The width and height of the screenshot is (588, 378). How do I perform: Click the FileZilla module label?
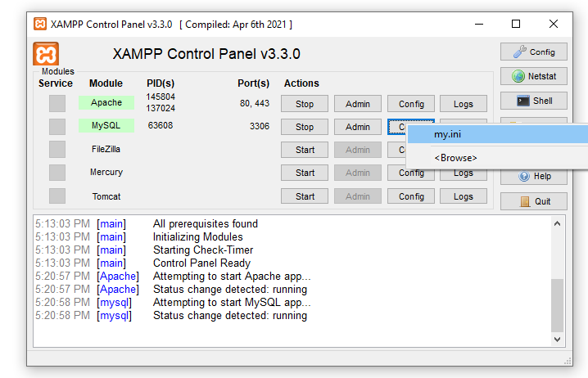click(106, 149)
